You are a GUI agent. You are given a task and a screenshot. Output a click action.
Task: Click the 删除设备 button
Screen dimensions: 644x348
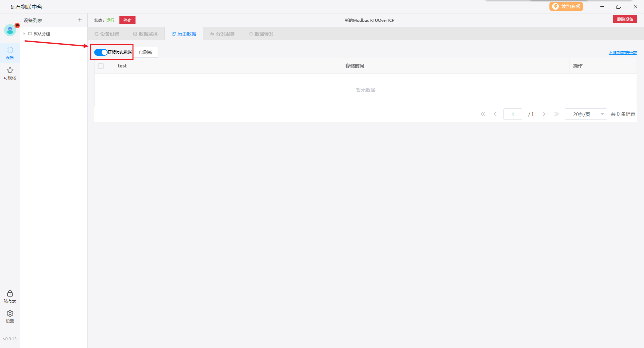(x=625, y=19)
